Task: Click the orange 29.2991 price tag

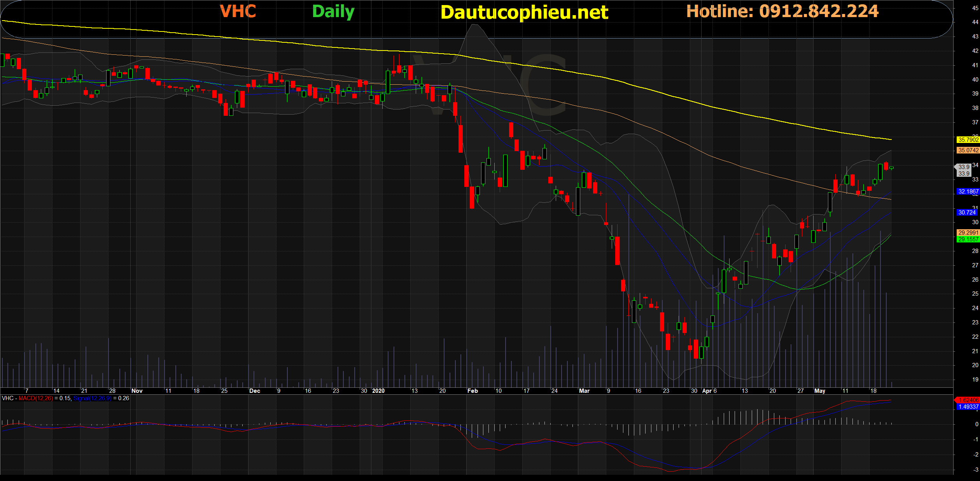Action: [x=968, y=233]
